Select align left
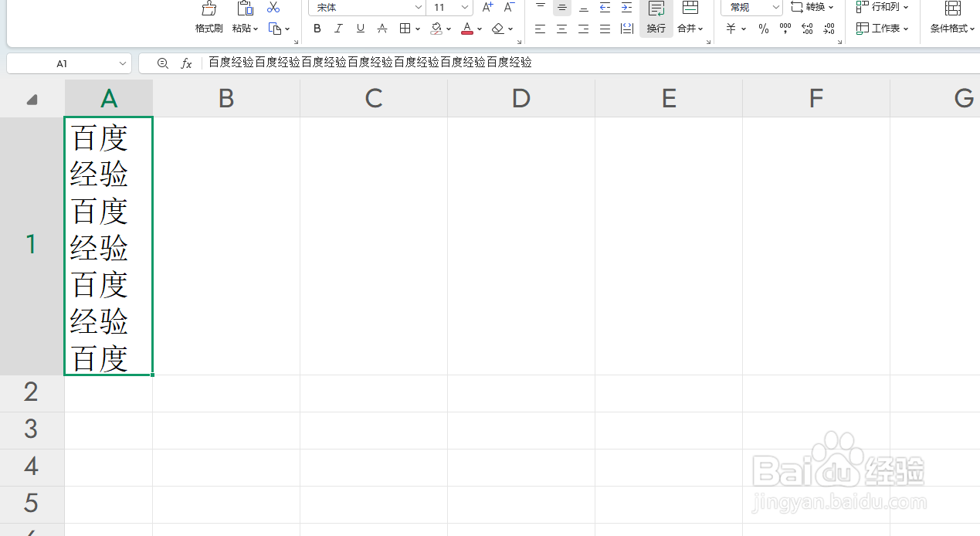The height and width of the screenshot is (536, 980). pos(541,29)
